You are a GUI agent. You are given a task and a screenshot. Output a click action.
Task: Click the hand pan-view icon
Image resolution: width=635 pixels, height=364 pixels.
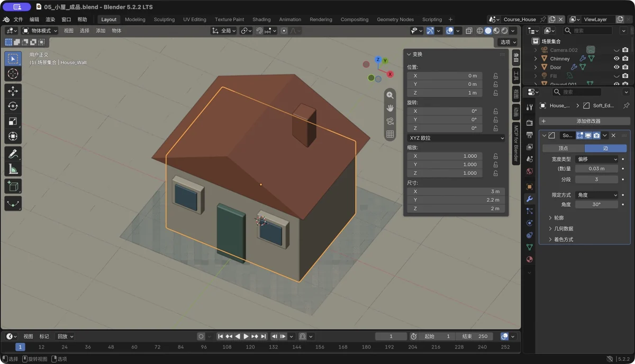coord(390,108)
